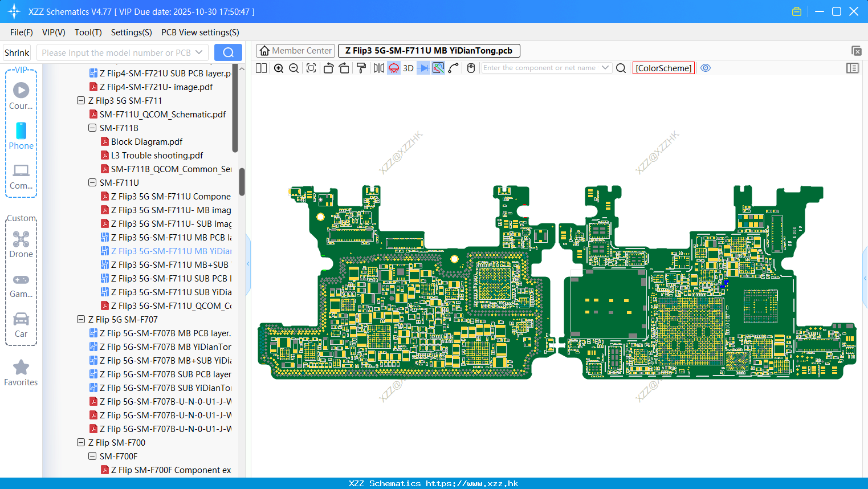Open Z Flip SM-F700F Component file
The height and width of the screenshot is (489, 868).
click(171, 470)
